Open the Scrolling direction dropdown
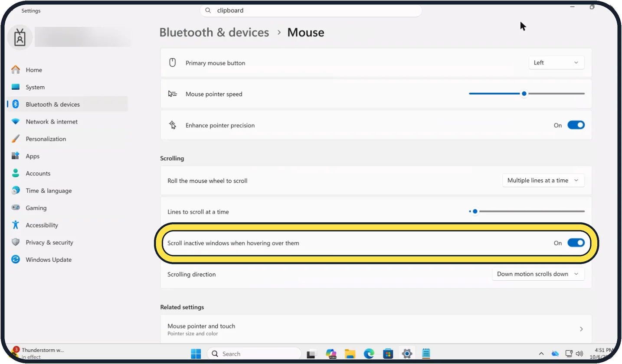Viewport: 622px width, 364px height. pos(538,274)
